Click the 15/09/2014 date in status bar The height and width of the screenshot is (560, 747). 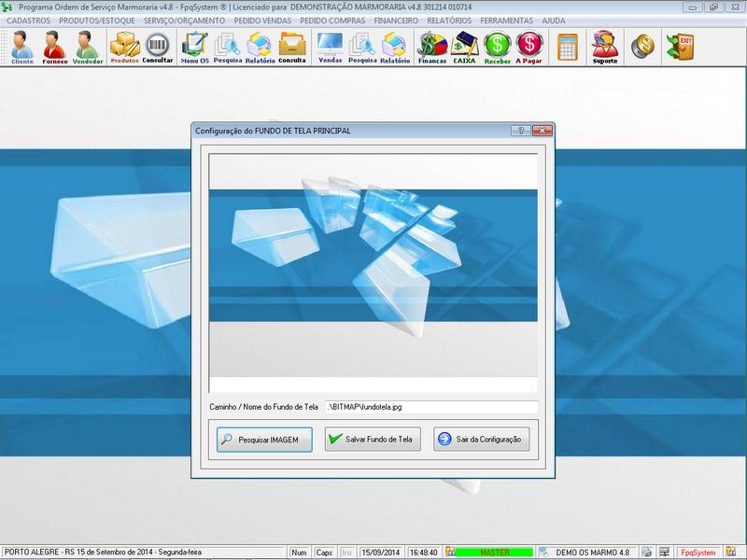coord(381,553)
